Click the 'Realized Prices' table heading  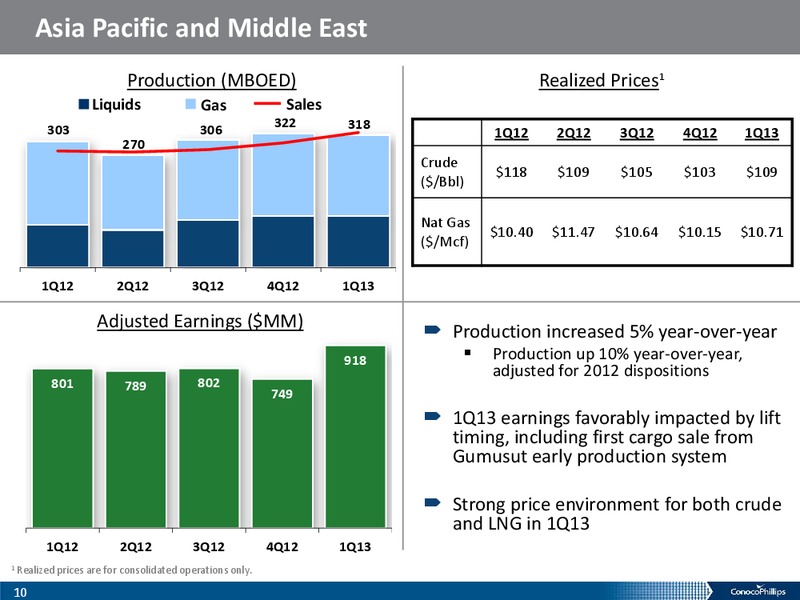[602, 81]
